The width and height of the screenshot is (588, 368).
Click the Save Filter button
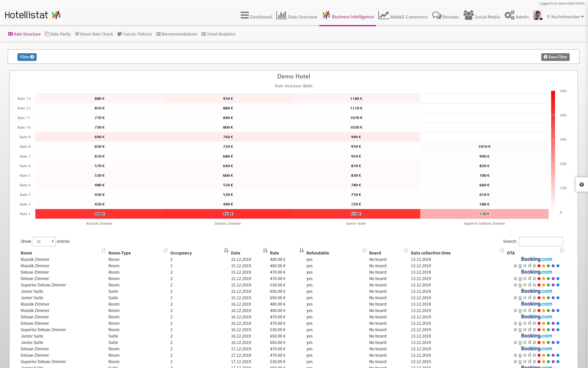[555, 57]
